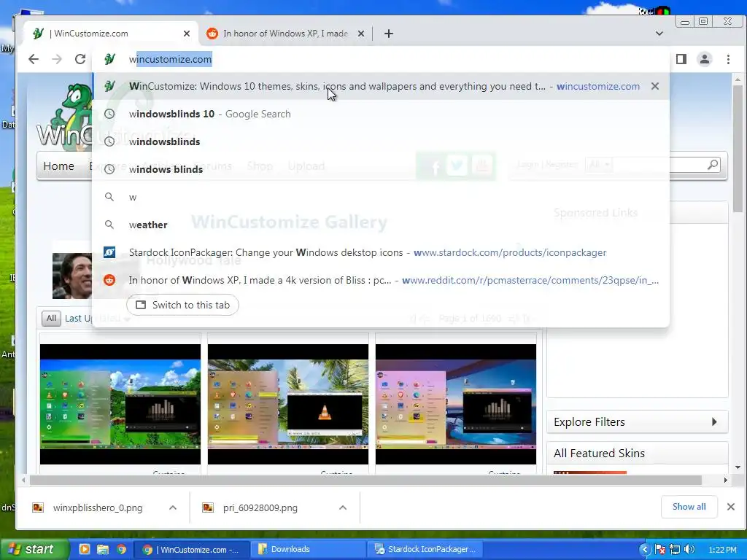Click the page vertical scrollbar up arrow
The image size is (747, 560).
(738, 79)
